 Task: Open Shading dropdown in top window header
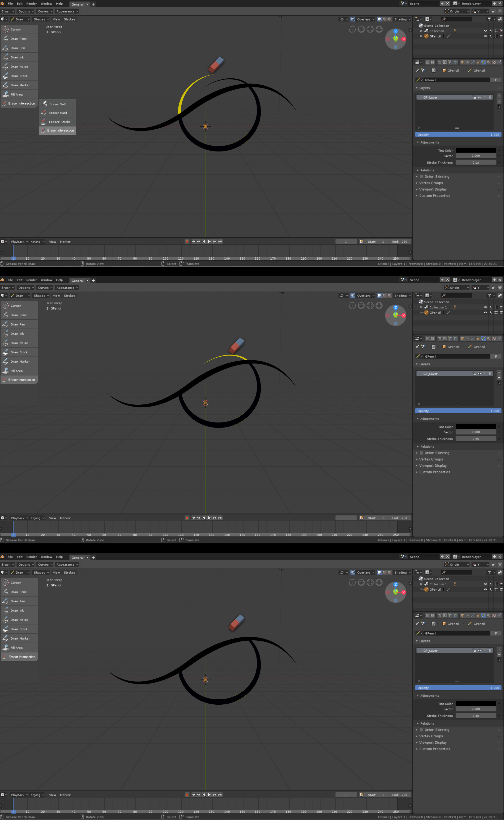click(x=402, y=19)
